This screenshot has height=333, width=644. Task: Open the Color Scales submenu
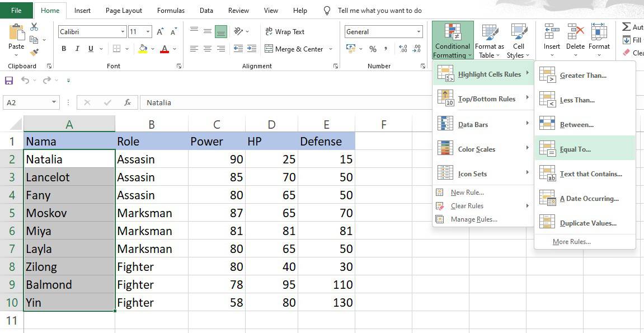[483, 149]
